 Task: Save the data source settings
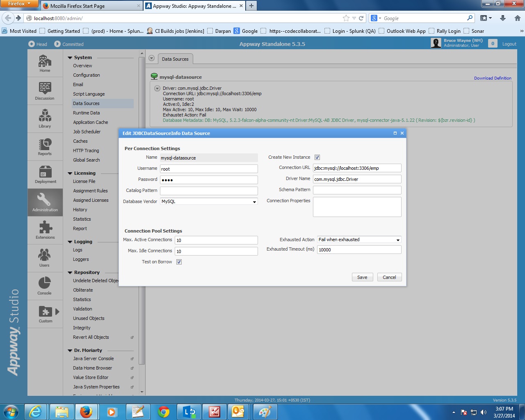point(362,277)
